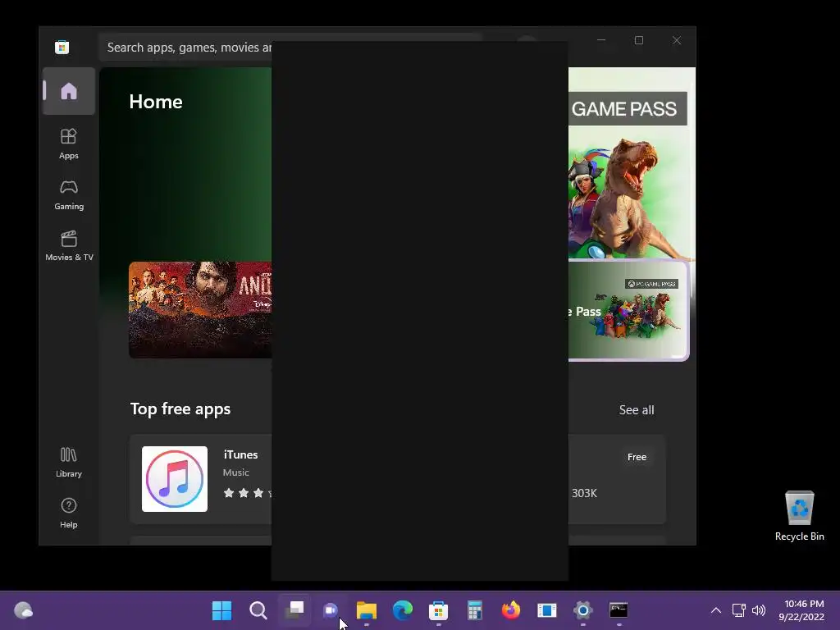Screen dimensions: 840x630
Task: Open the iTunes title text
Action: coord(240,454)
